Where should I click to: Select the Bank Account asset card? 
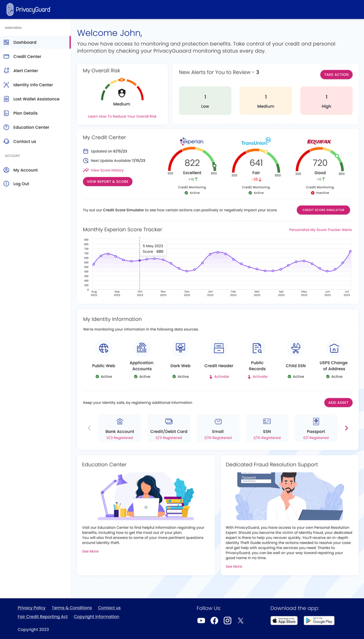(x=120, y=428)
